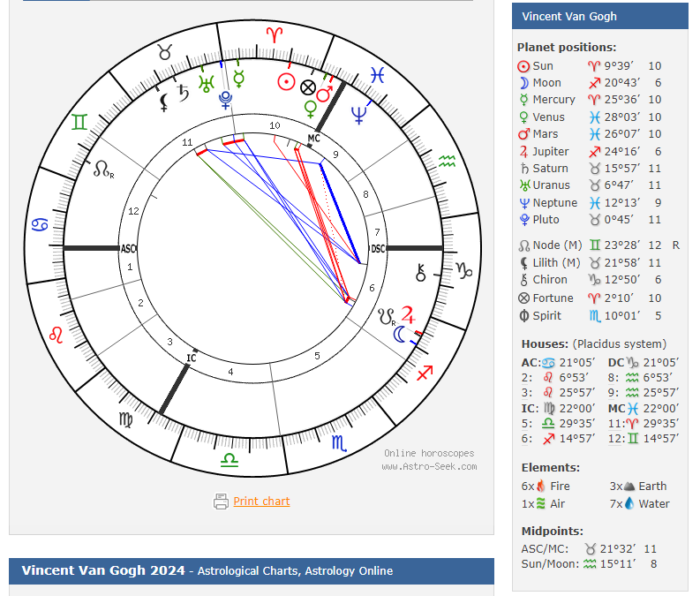The width and height of the screenshot is (700, 596).
Task: Click the MC 22°00′ house entry
Action: [x=644, y=409]
